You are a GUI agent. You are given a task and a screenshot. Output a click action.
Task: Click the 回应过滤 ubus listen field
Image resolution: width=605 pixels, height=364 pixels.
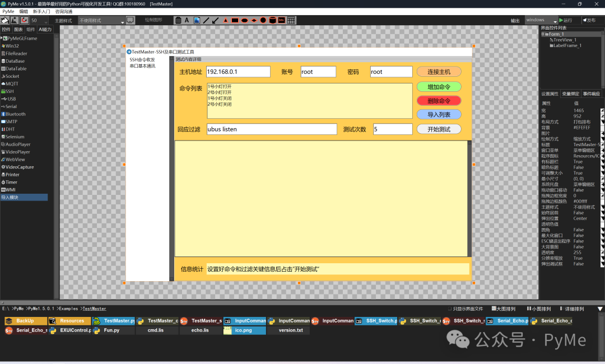tap(272, 129)
